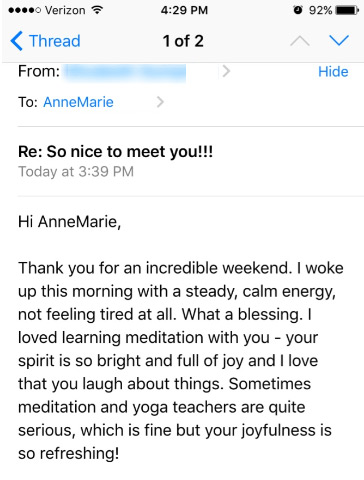364x480 pixels.
Task: Tap the 1 of 2 counter
Action: [x=183, y=41]
